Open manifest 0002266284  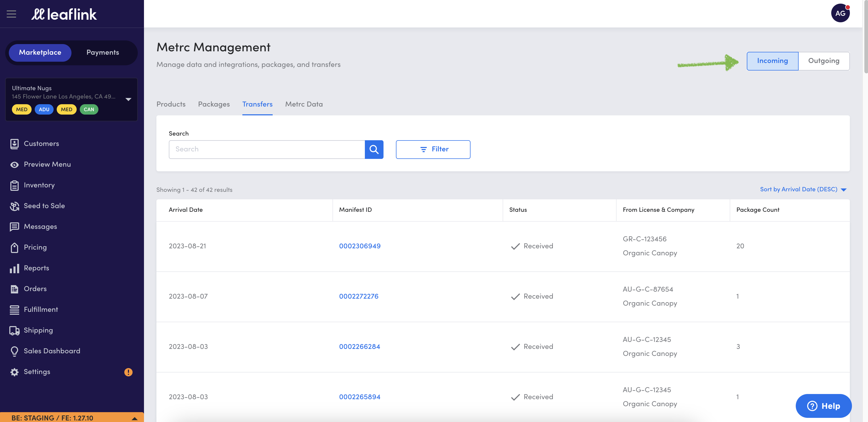click(359, 346)
